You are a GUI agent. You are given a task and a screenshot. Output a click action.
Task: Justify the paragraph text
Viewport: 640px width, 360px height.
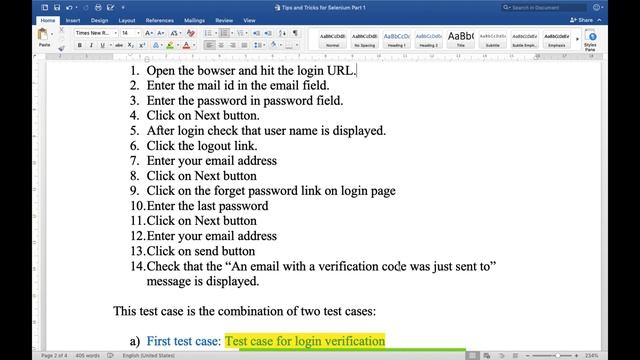click(244, 45)
